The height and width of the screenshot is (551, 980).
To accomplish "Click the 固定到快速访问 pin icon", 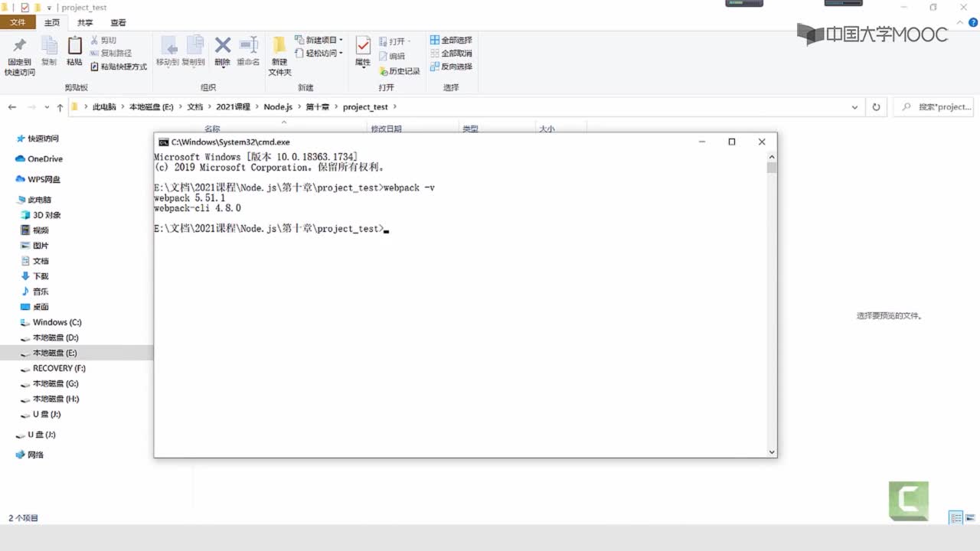I will tap(20, 45).
